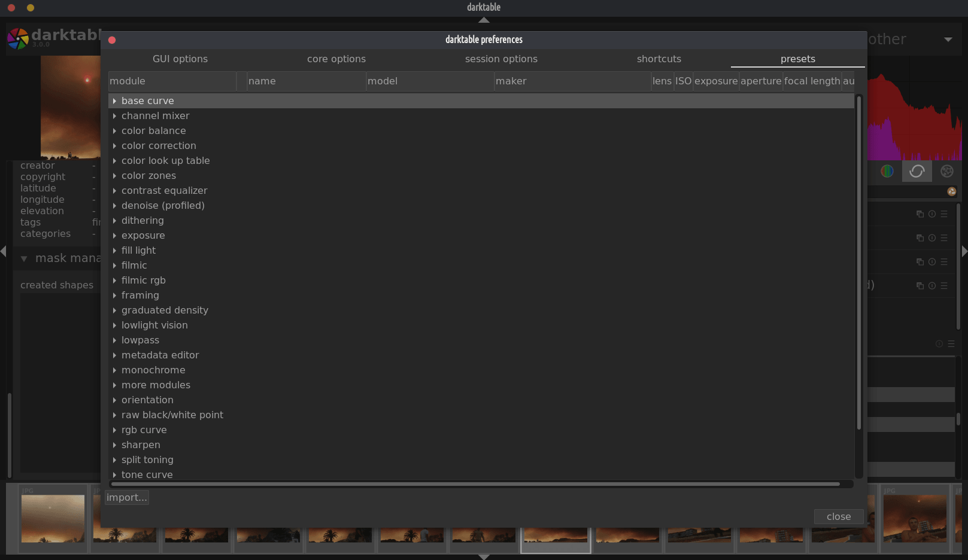The image size is (968, 560).
Task: Click reset icon on topmost module row
Action: point(932,214)
